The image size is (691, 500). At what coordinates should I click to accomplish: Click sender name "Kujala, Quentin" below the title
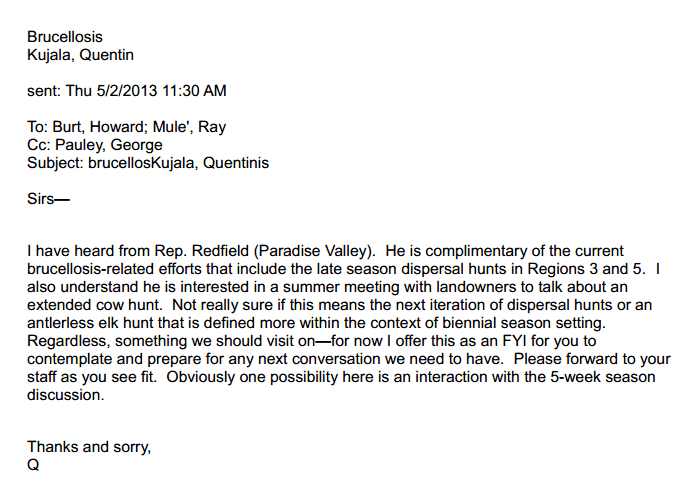click(80, 55)
